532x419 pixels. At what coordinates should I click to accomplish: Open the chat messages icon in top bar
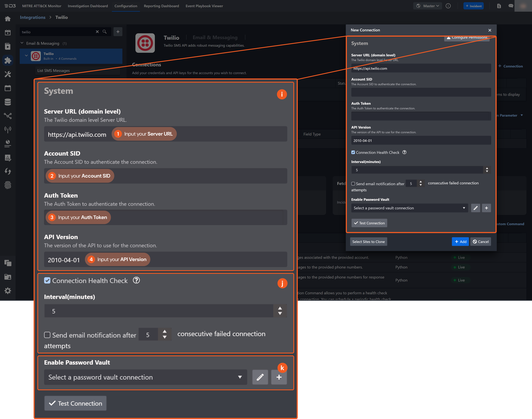511,6
